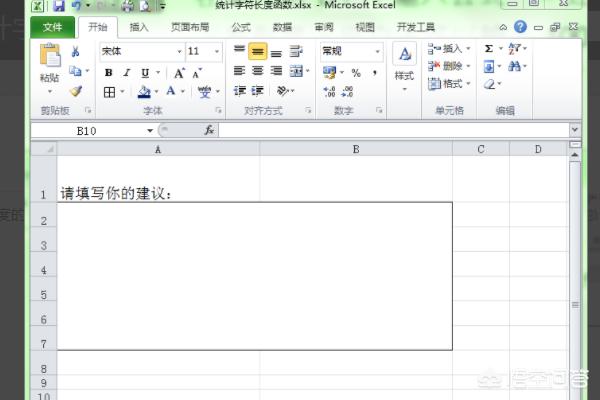
Task: Click the 格式 cells button
Action: click(446, 84)
